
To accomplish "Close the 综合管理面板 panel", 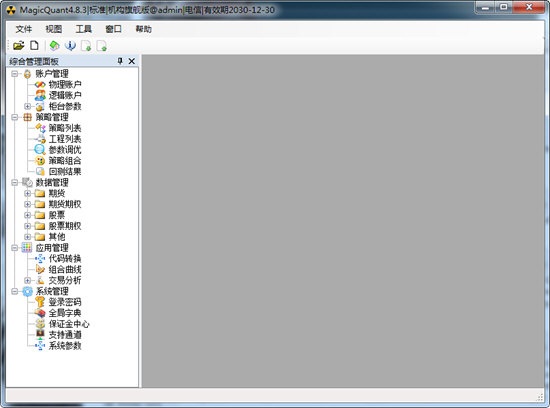I will click(132, 61).
